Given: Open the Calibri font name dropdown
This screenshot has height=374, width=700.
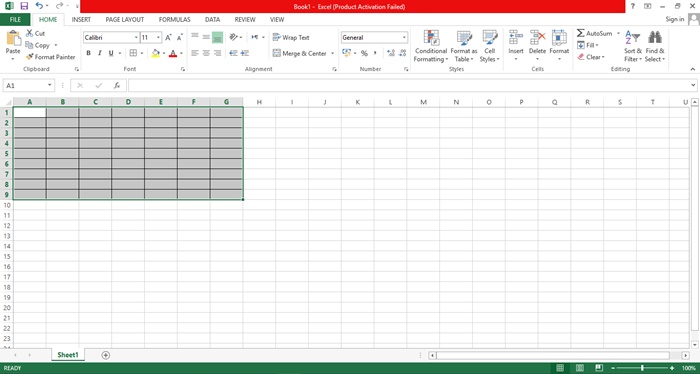Looking at the screenshot, I should [x=136, y=37].
